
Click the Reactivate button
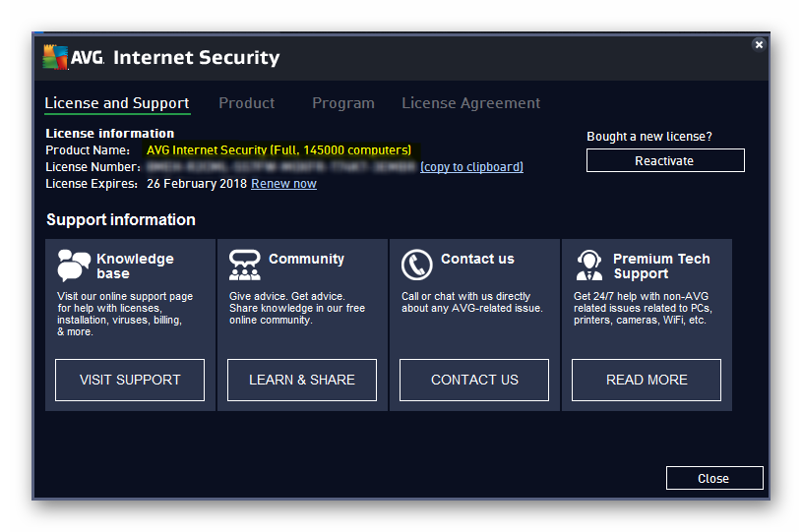point(665,160)
